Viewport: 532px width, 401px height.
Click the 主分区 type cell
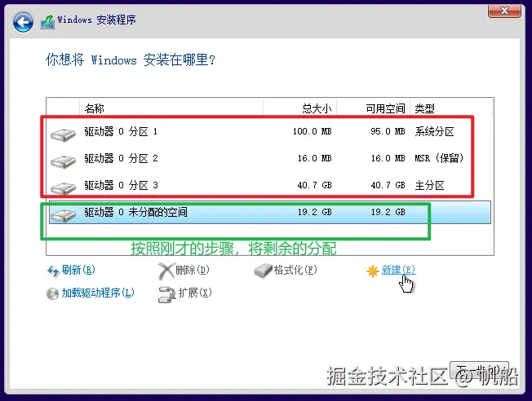point(429,185)
